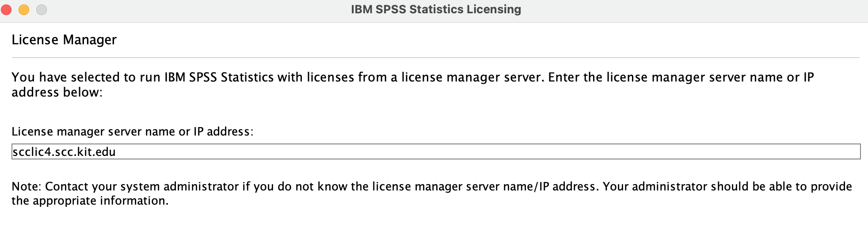
Task: Click the 'License manager server name or IP address:' label
Action: tap(133, 132)
